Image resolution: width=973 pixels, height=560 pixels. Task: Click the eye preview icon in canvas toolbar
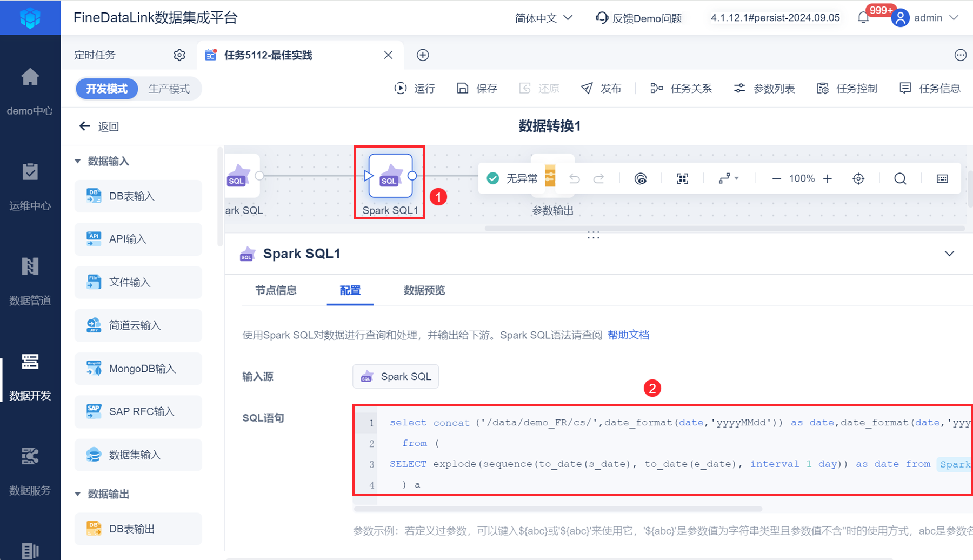click(x=641, y=178)
